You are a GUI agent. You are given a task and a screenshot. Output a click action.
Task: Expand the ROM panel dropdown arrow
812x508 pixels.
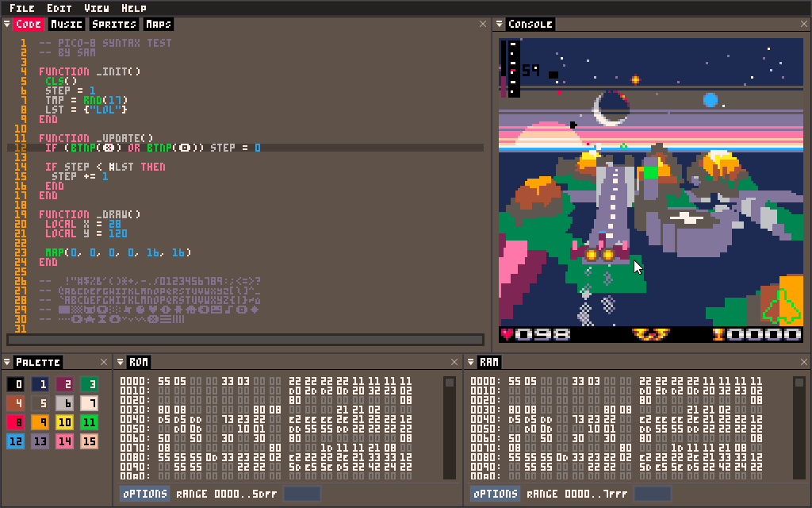point(121,362)
